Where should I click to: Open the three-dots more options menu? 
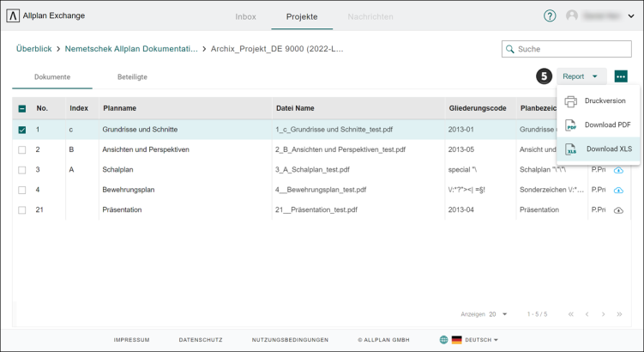(x=621, y=76)
